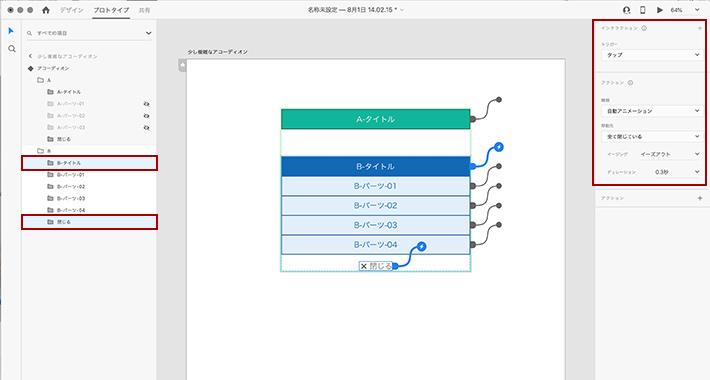Click the invite user icon in top bar
Viewport: 710px width, 380px height.
627,10
